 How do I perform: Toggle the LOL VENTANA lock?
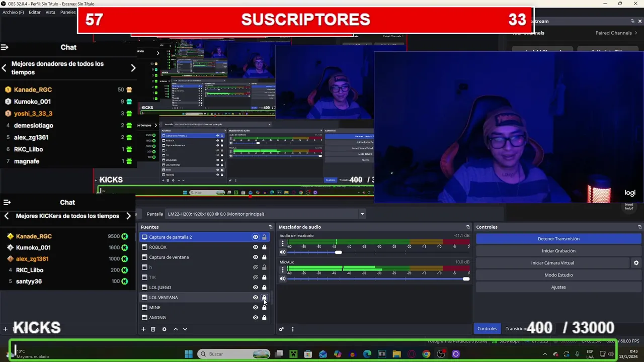[x=264, y=298]
